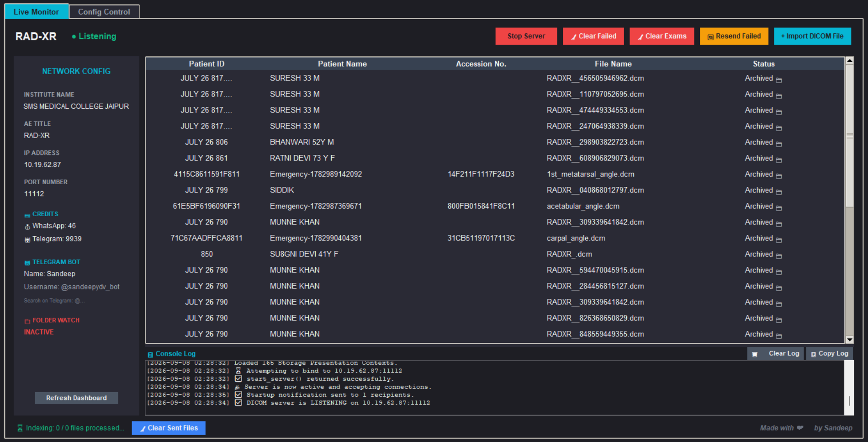Click the exam table vertical scrollbar thumb
Screen dimensions: 868x442
[850, 136]
